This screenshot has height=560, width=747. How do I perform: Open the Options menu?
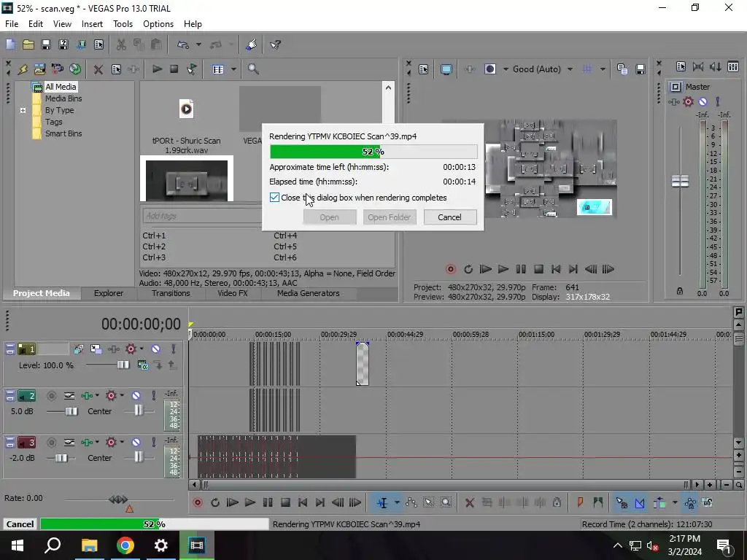(x=158, y=24)
